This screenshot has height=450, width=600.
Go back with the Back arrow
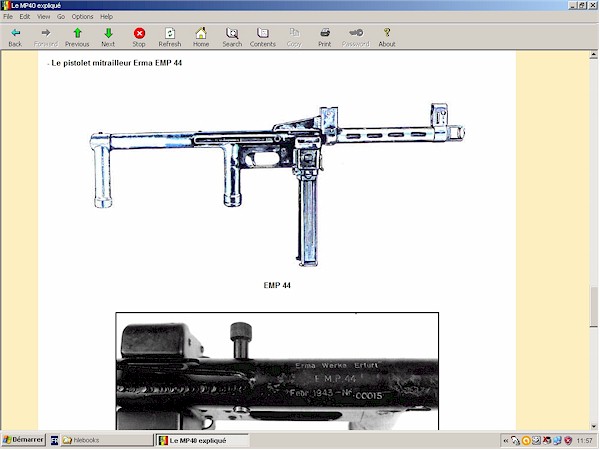(x=15, y=37)
